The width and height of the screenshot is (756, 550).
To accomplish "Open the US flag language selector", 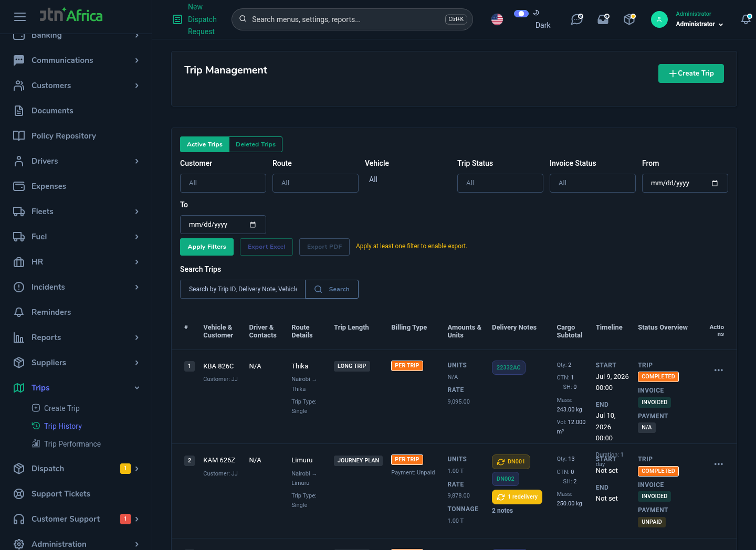I will pos(497,19).
